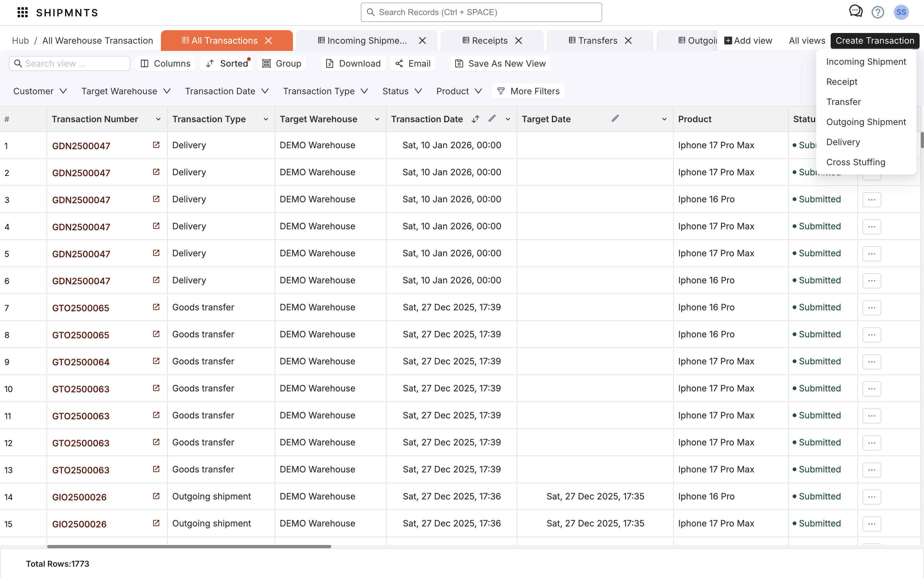Expand the Product filter dropdown

tap(459, 91)
